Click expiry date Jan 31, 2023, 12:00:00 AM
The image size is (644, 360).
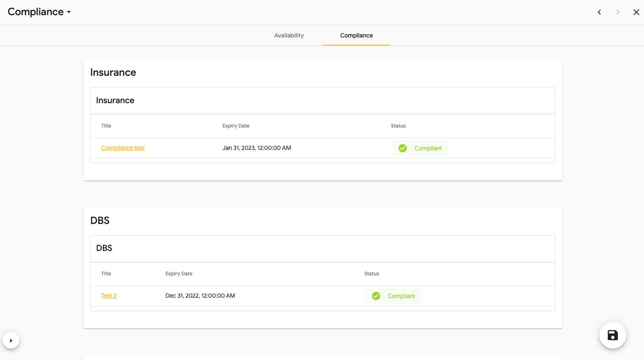(257, 148)
